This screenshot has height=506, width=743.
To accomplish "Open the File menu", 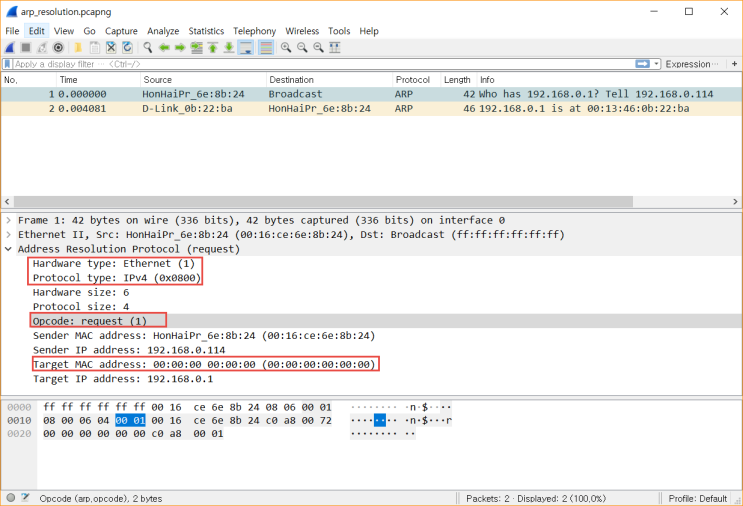I will (12, 31).
